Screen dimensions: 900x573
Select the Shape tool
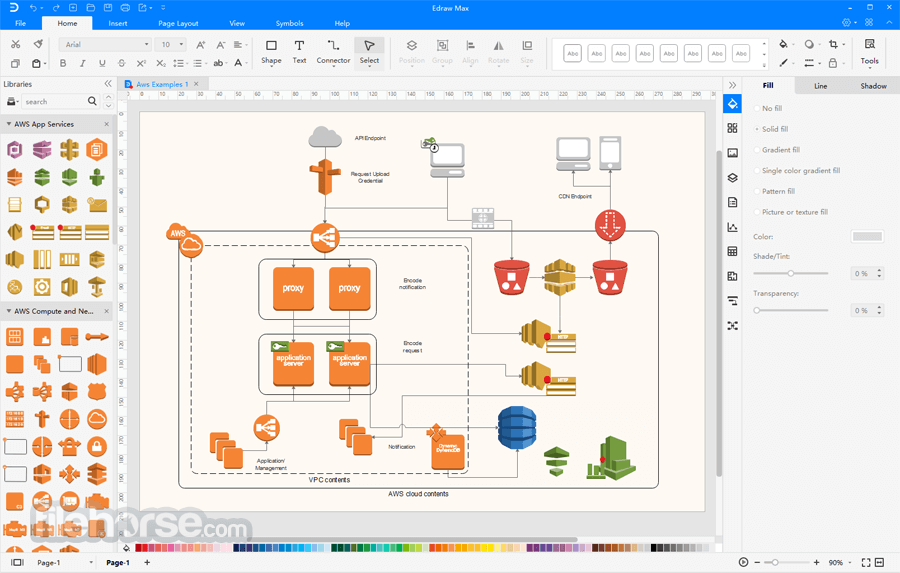(271, 52)
